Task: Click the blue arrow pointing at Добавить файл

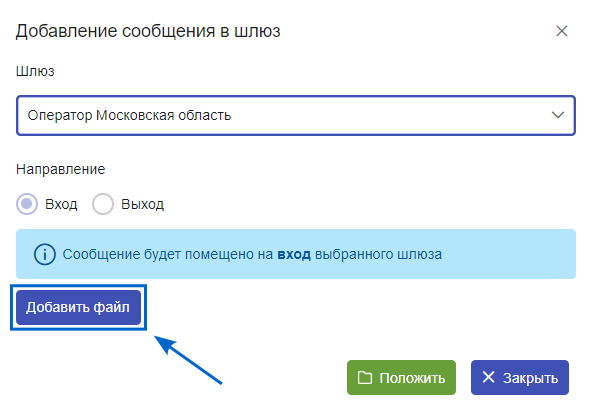Action: (x=188, y=360)
